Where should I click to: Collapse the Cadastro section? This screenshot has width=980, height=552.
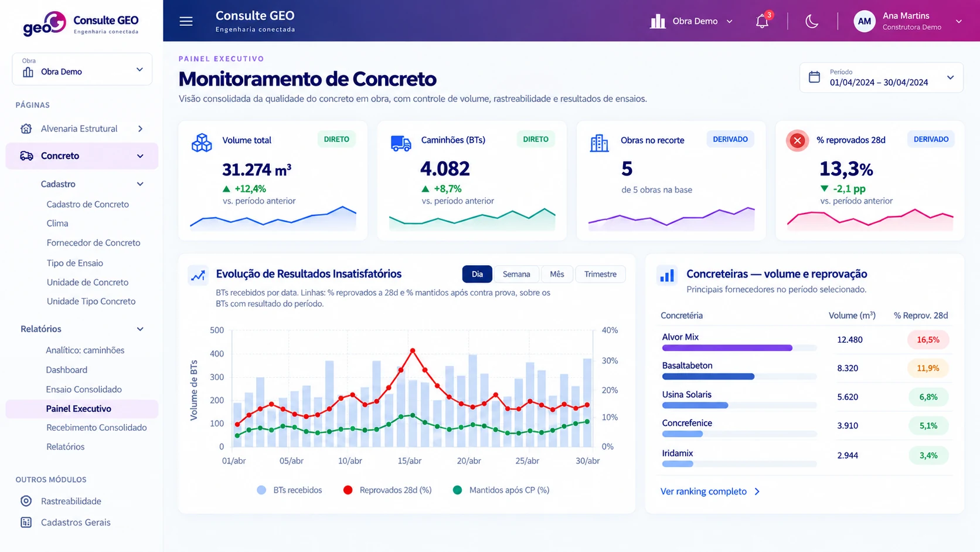pos(140,184)
